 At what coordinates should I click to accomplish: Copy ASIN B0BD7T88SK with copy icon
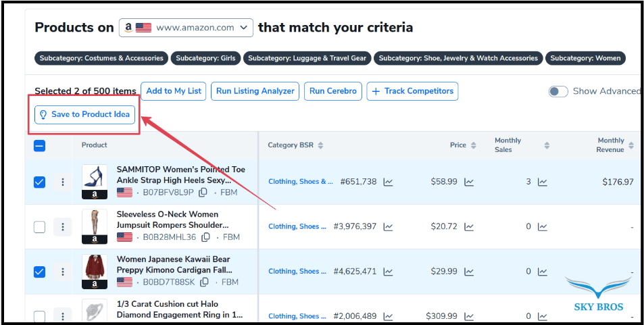(x=204, y=282)
